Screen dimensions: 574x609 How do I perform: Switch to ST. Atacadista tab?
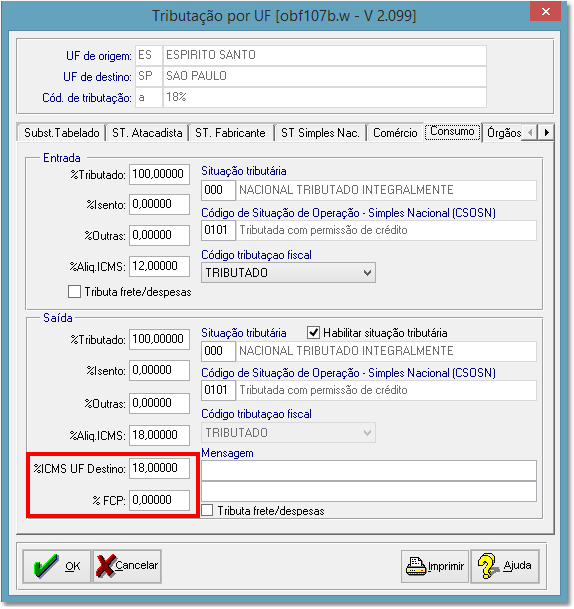[147, 133]
